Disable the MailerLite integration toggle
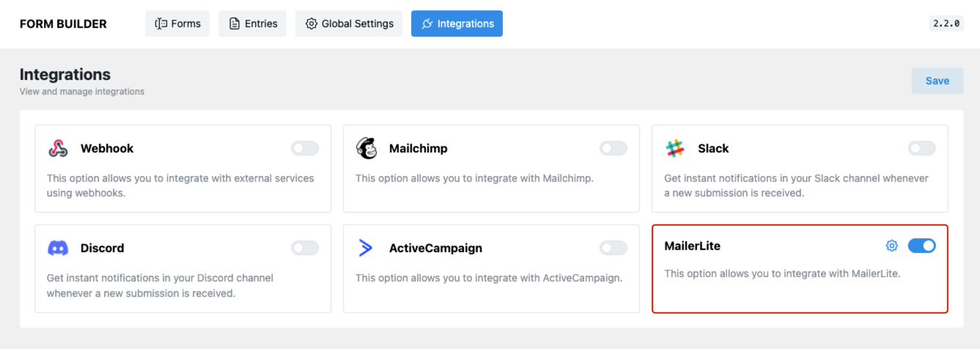This screenshot has height=349, width=980. pyautogui.click(x=922, y=246)
